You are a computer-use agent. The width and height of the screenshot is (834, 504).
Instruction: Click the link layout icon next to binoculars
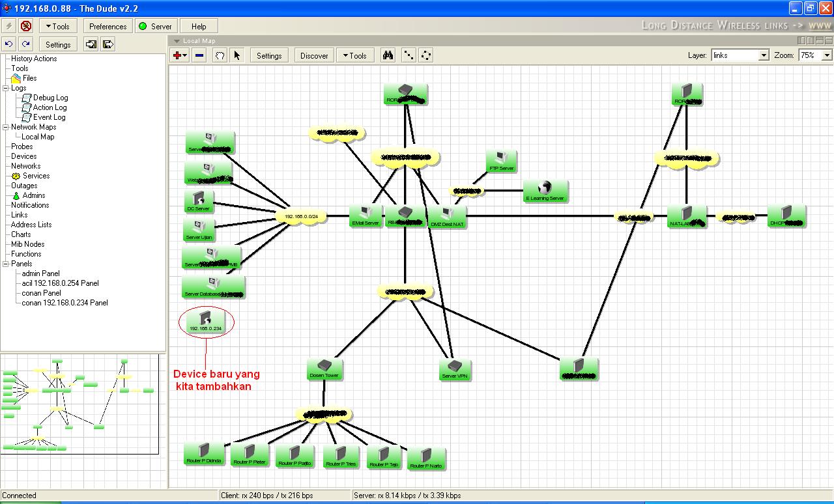[x=408, y=55]
